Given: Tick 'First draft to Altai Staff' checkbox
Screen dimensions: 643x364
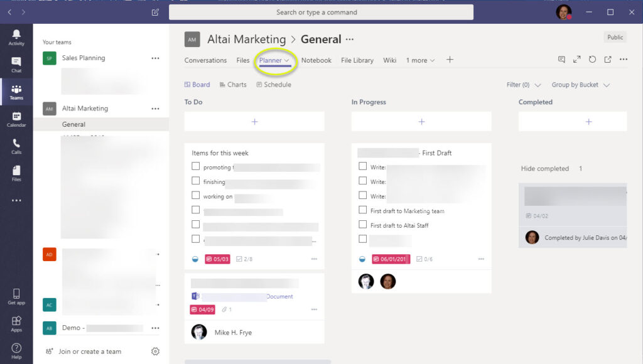Looking at the screenshot, I should (x=362, y=225).
